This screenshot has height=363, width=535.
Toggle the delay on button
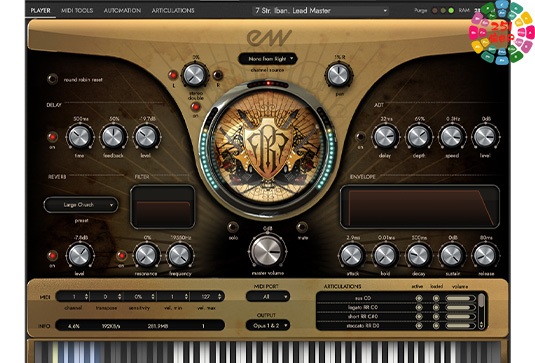(53, 137)
